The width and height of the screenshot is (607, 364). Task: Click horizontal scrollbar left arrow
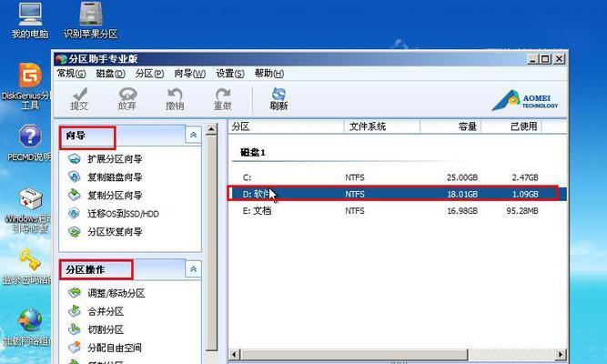[234, 354]
